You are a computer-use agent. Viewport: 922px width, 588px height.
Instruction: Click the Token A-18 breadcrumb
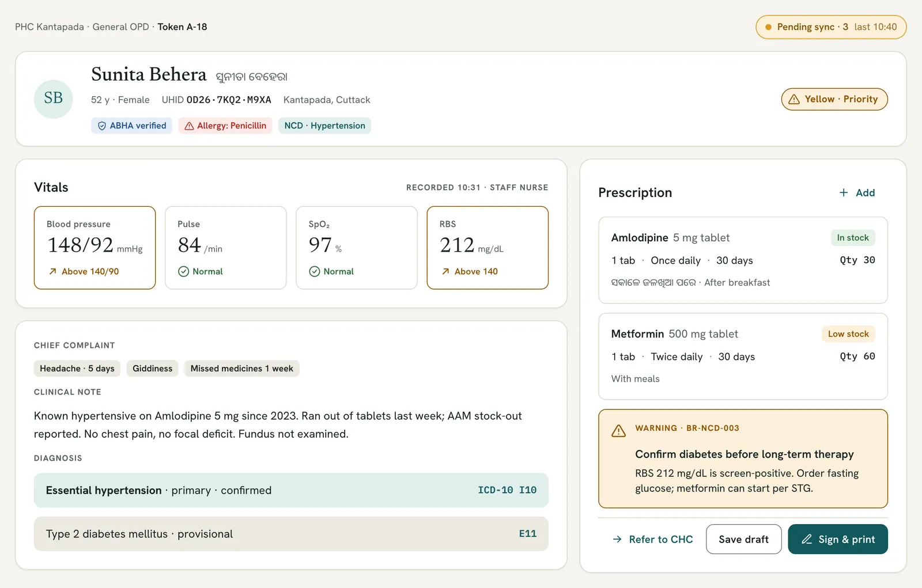[x=182, y=27]
